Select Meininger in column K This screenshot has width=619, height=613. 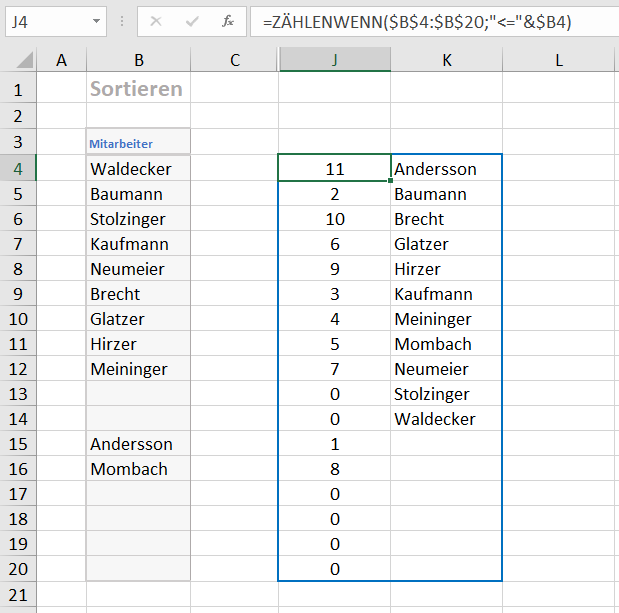coord(446,319)
